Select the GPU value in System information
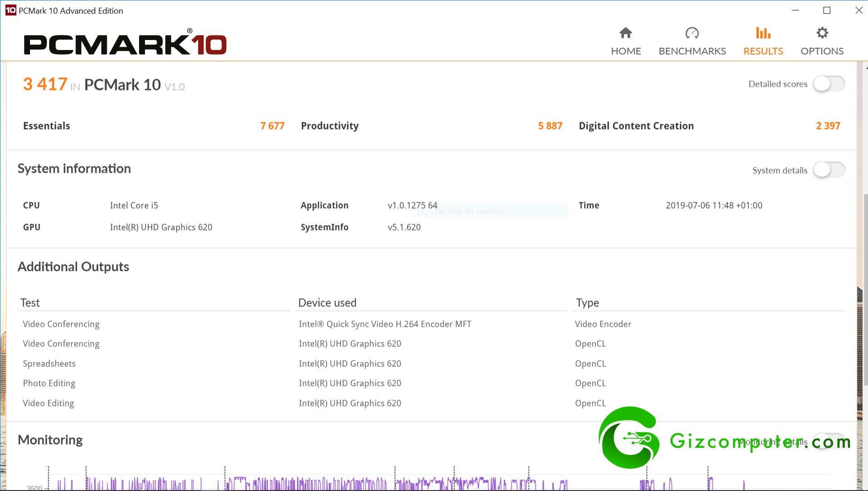 click(x=161, y=227)
